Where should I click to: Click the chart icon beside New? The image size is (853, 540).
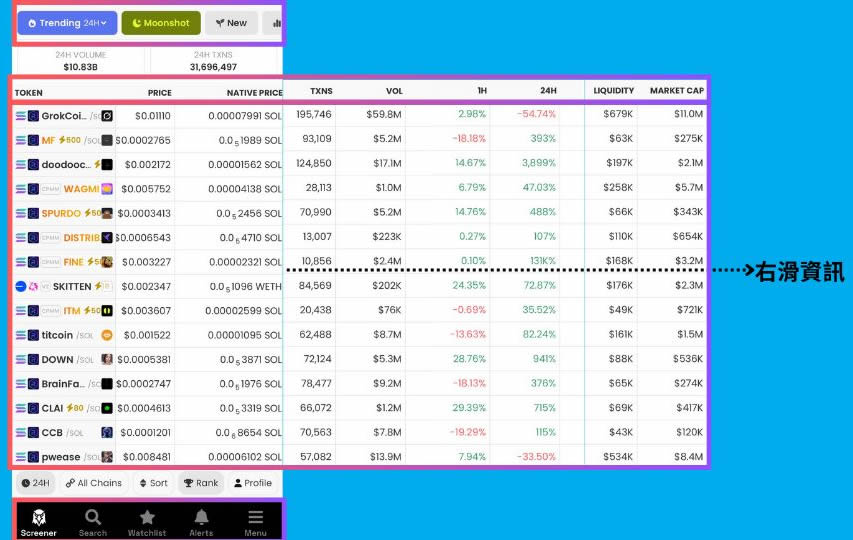(x=271, y=23)
